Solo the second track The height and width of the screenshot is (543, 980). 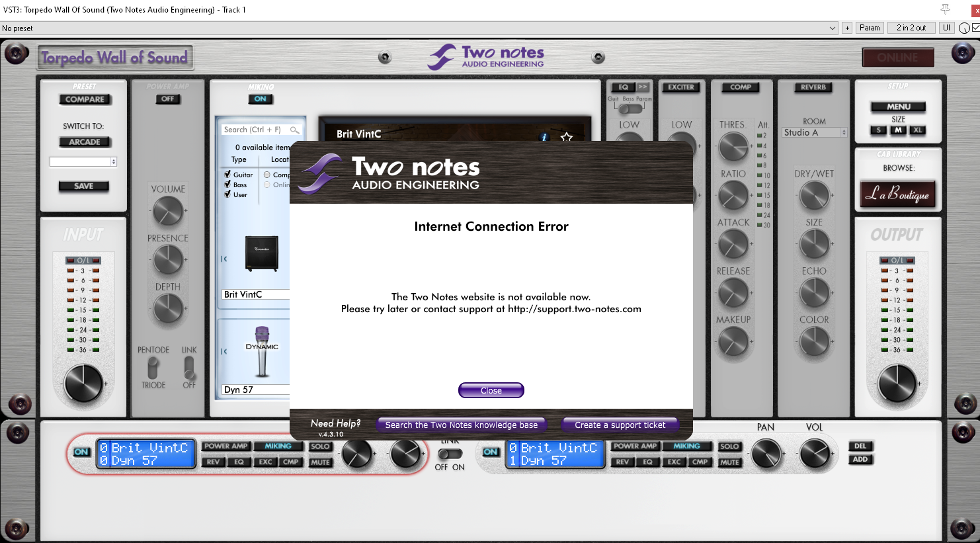click(729, 446)
